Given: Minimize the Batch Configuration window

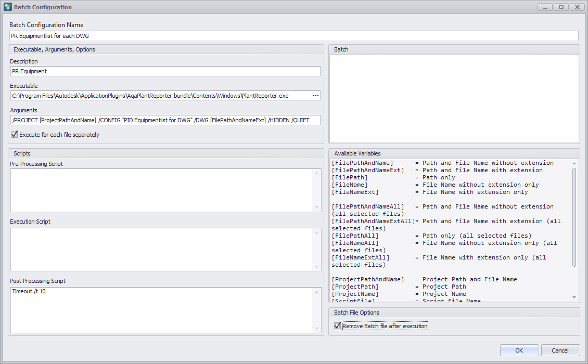Looking at the screenshot, I should pos(545,7).
